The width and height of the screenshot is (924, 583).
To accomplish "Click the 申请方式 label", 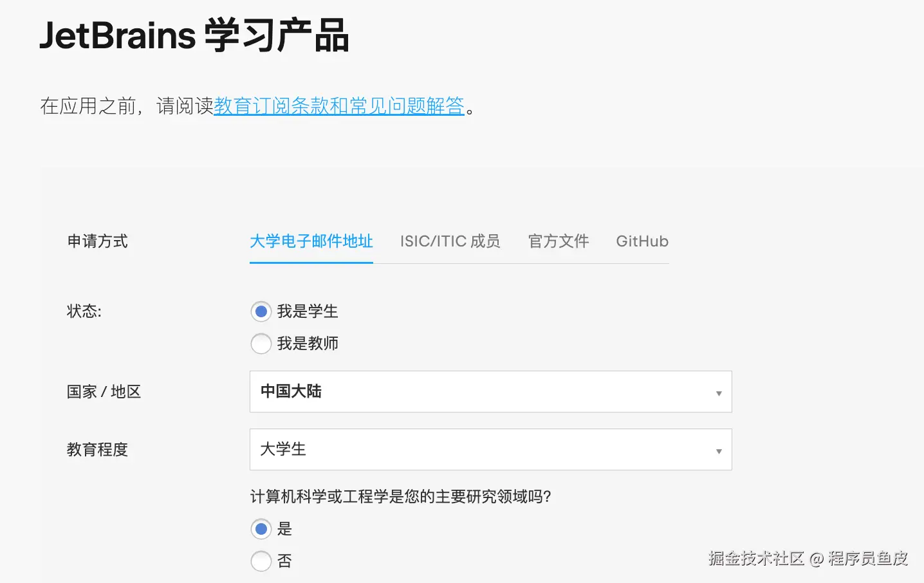I will (x=98, y=241).
